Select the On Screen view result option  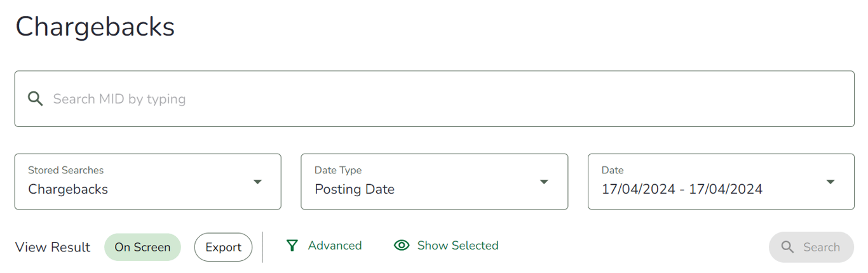[142, 247]
